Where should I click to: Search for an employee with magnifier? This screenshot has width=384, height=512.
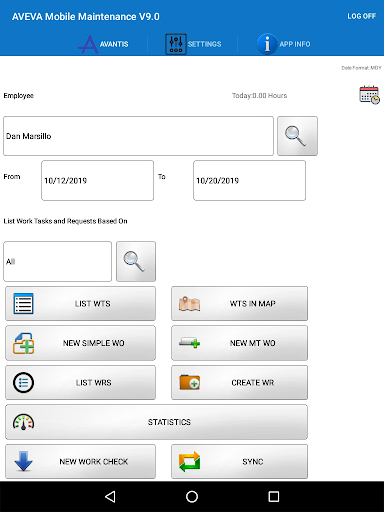click(297, 136)
